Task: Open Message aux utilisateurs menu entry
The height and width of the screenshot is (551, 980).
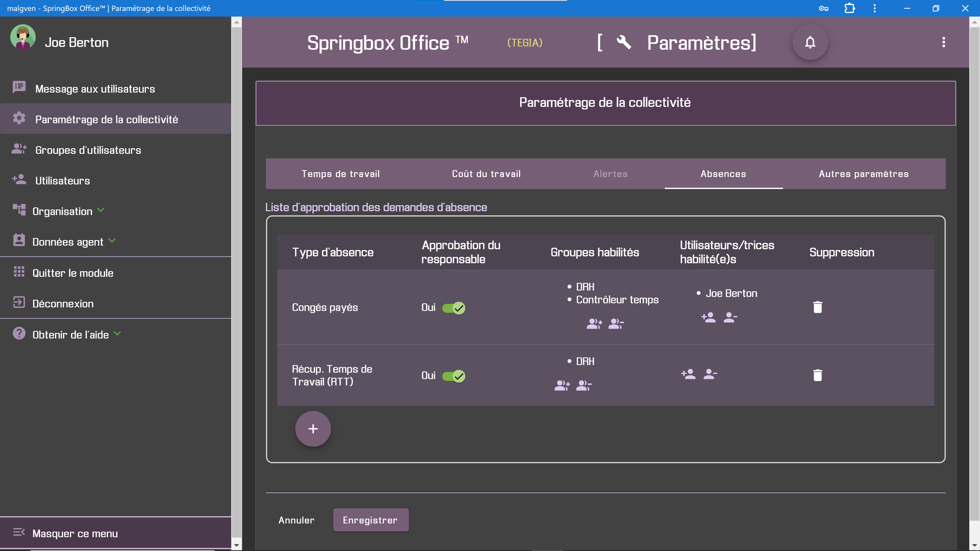Action: 116,89
